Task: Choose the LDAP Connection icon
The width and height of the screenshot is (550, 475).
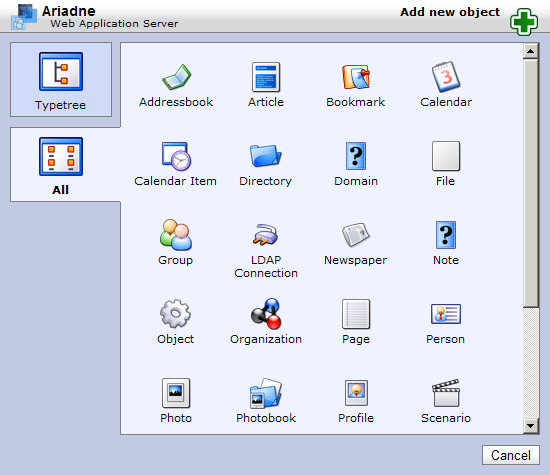Action: [x=266, y=234]
